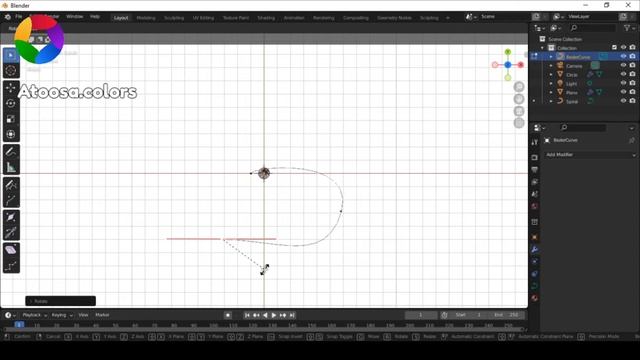Open the Playback dropdown
This screenshot has width=640, height=360.
click(x=34, y=315)
